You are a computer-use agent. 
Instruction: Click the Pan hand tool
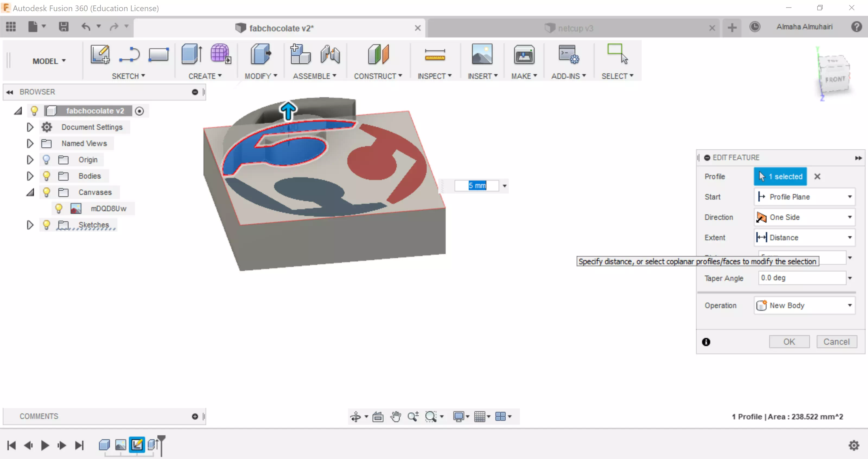pyautogui.click(x=395, y=417)
